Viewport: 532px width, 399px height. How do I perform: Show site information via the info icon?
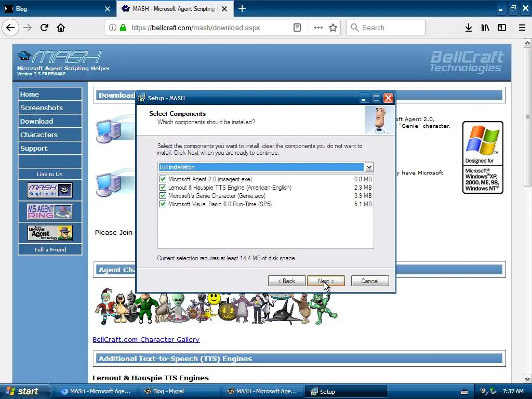click(x=112, y=28)
